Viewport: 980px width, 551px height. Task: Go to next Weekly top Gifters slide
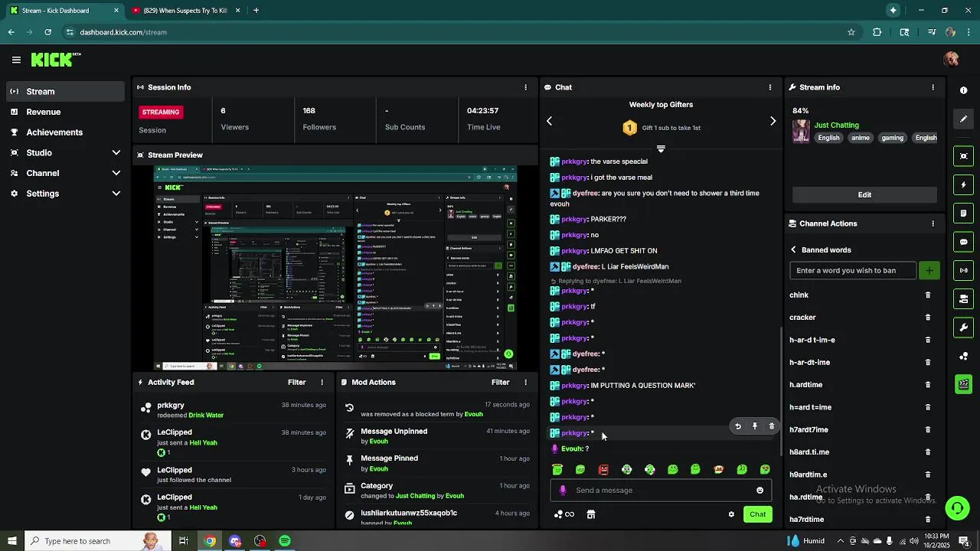point(773,121)
